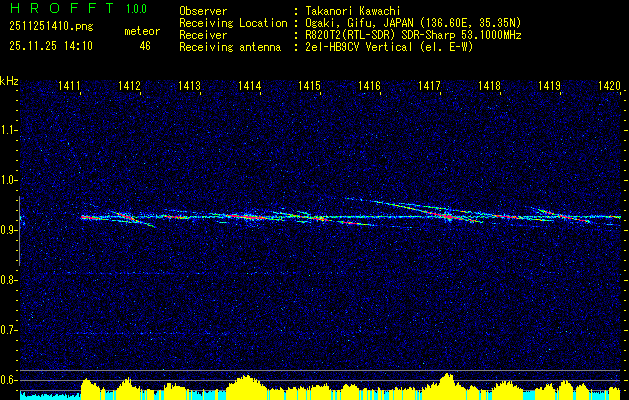The width and height of the screenshot is (629, 400).
Task: Click the 1418 time marker
Action: [x=489, y=85]
